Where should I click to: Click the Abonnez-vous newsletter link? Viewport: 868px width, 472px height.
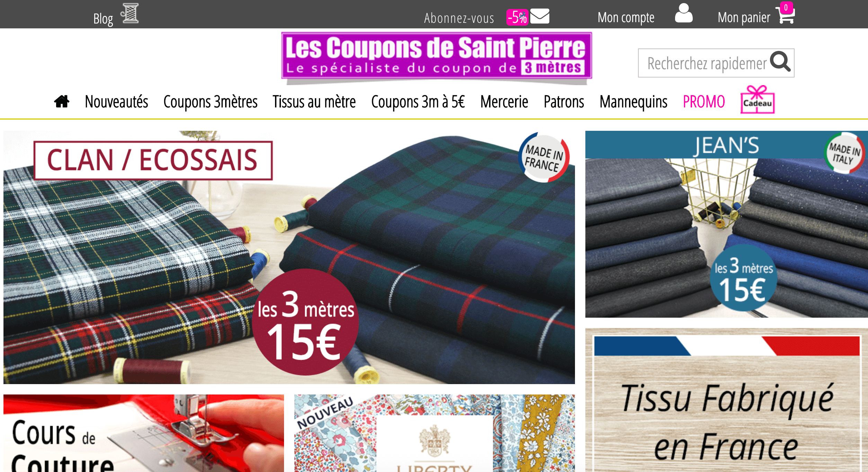459,18
